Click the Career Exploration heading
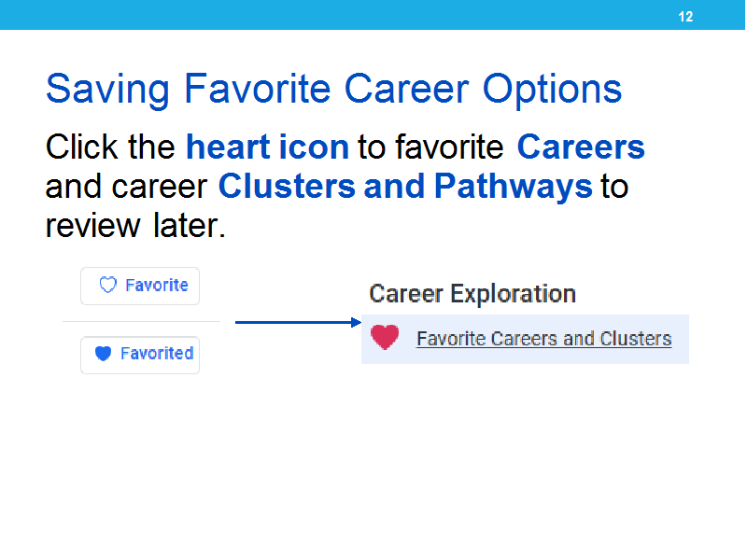 point(472,294)
